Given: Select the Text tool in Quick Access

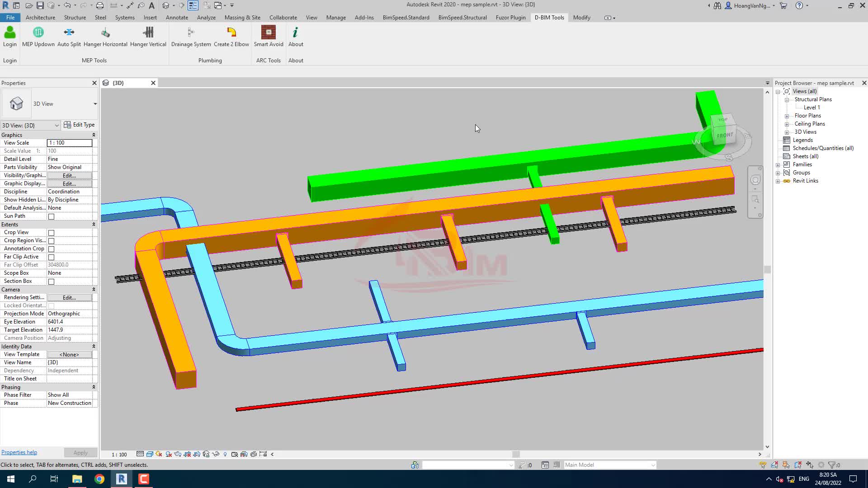Looking at the screenshot, I should pos(152,5).
